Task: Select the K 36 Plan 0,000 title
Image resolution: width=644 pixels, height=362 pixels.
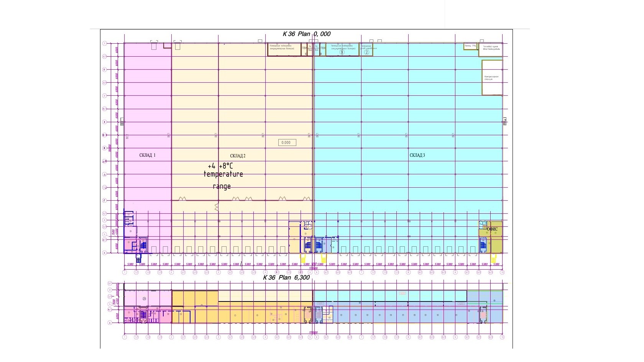Action: 306,34
